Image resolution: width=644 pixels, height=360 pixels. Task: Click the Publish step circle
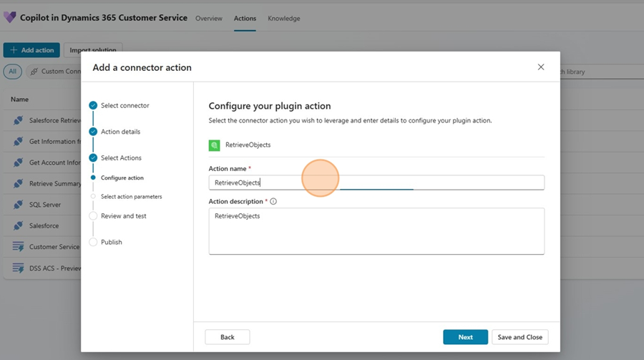point(93,242)
